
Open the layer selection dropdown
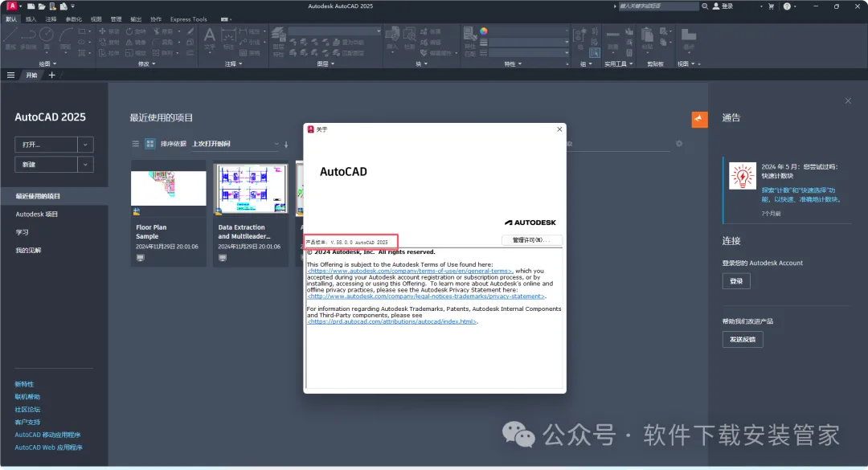click(334, 31)
